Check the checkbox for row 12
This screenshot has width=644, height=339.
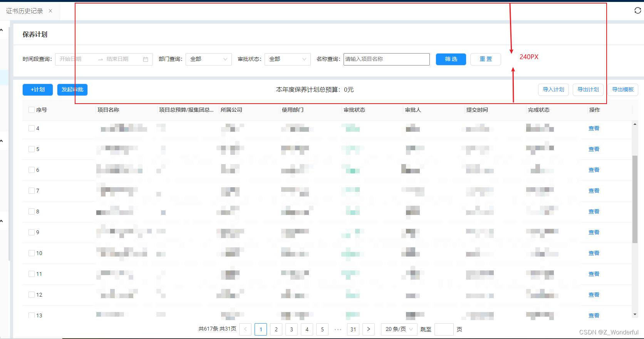coord(32,295)
